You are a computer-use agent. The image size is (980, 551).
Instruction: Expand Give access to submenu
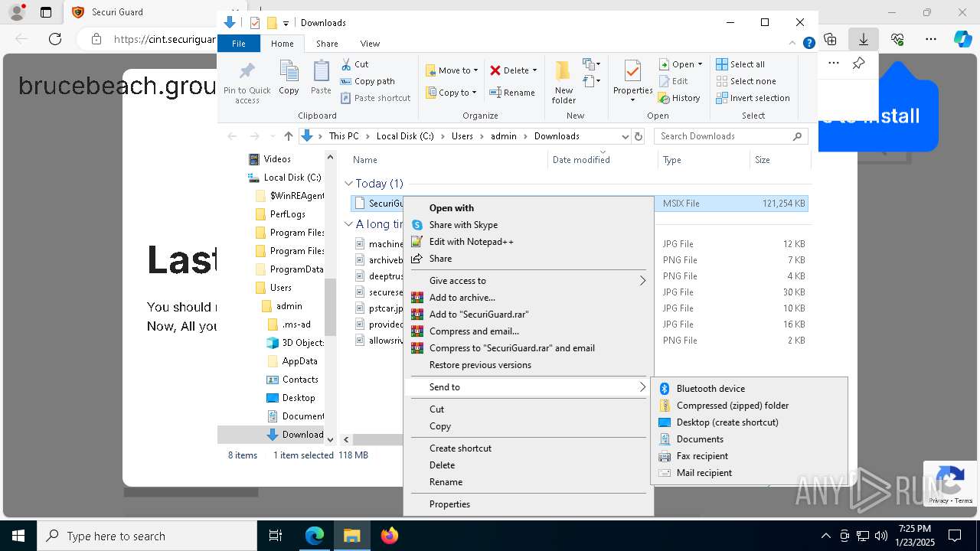tap(528, 281)
